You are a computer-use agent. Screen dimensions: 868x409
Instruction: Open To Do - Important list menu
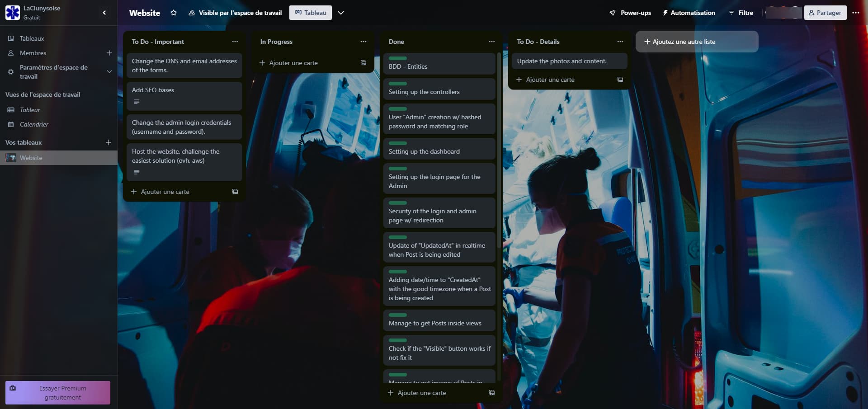pyautogui.click(x=235, y=42)
